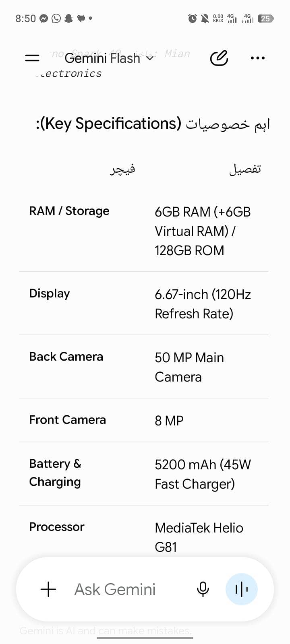Expand the Gemini Flash model dropdown
Viewport: 290px width, 644px height.
tap(109, 58)
